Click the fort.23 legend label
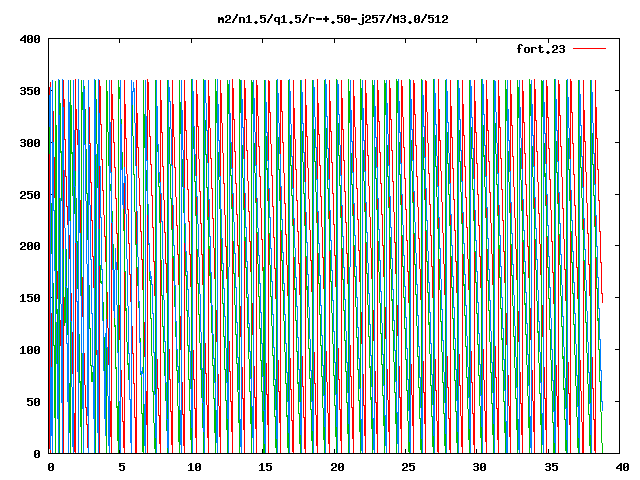This screenshot has height=480, width=640. [541, 49]
